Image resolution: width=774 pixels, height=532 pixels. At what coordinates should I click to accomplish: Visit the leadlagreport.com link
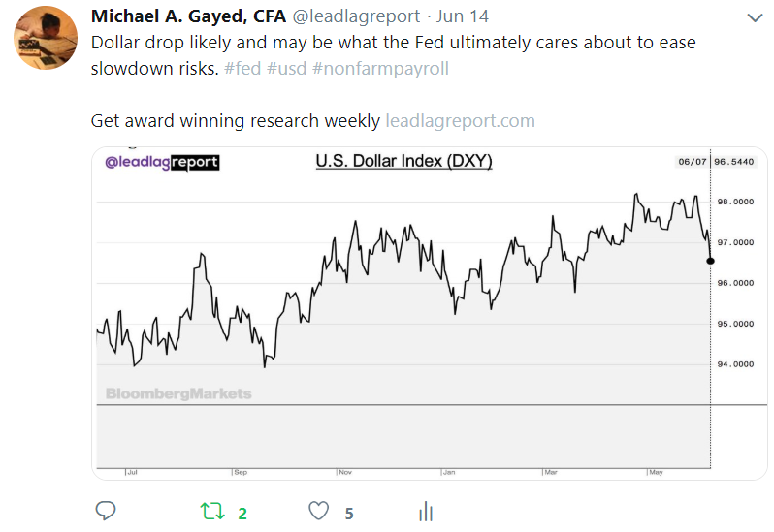(x=460, y=121)
